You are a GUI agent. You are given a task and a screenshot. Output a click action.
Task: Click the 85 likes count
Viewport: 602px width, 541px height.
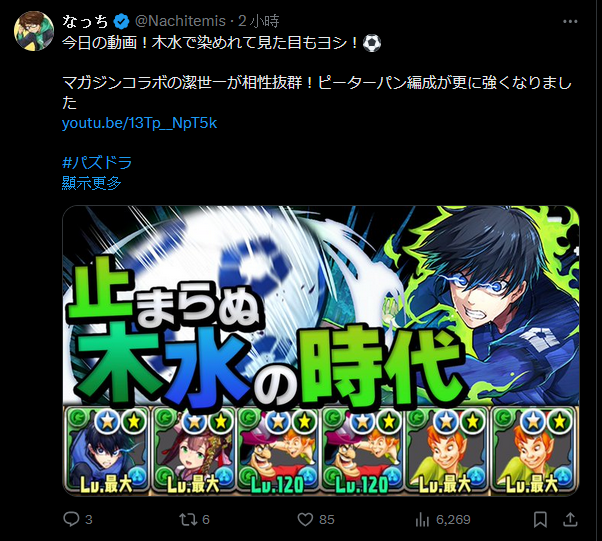click(x=327, y=519)
